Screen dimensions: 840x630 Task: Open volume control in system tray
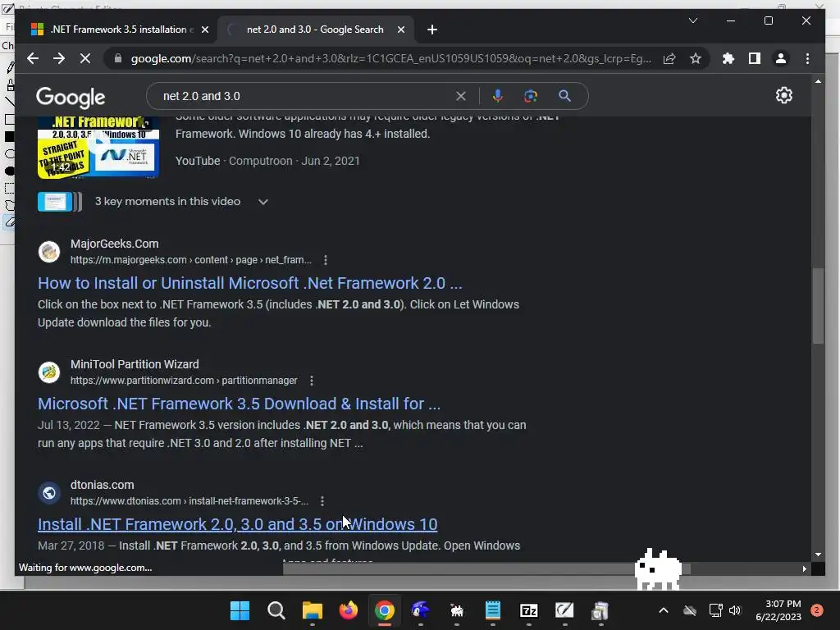coord(735,610)
